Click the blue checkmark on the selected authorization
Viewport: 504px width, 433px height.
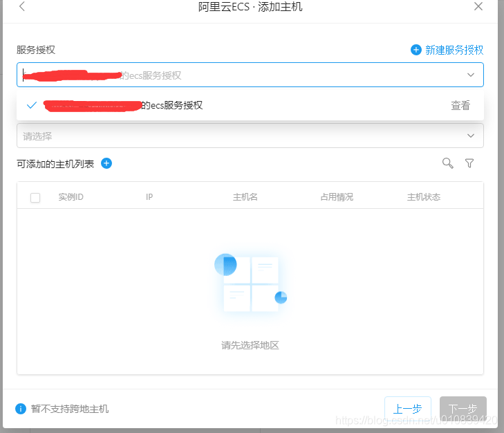pyautogui.click(x=32, y=105)
